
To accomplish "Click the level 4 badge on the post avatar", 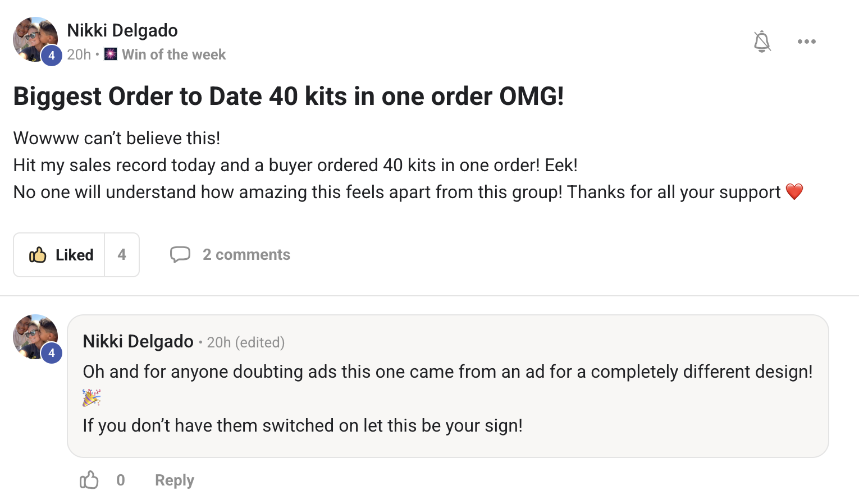I will 52,56.
